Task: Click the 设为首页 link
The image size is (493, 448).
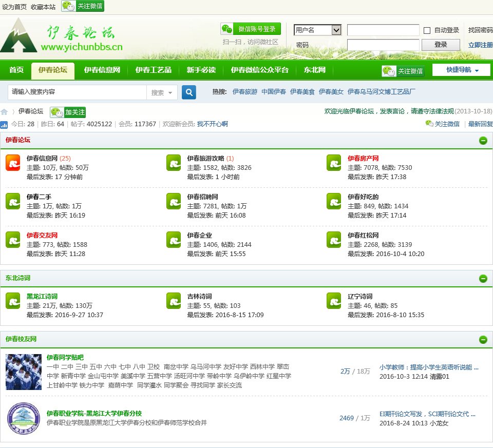Action: pos(14,7)
